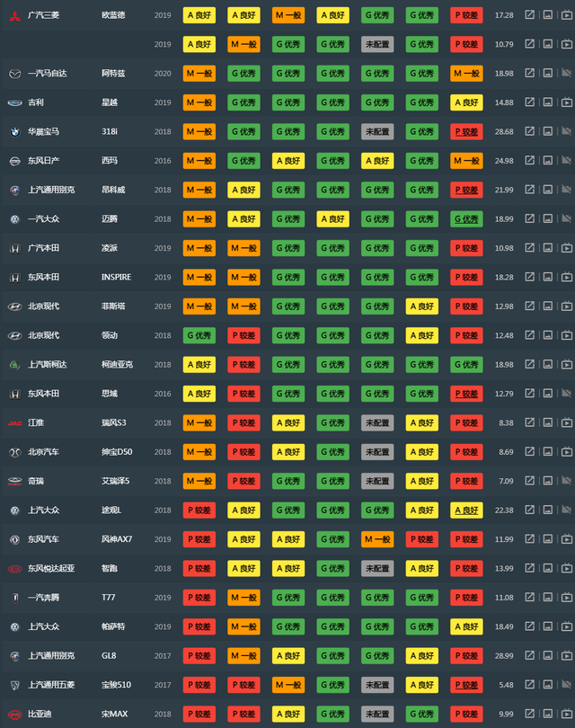Open the report icon in the 宋MAX row
The width and height of the screenshot is (575, 728).
530,714
